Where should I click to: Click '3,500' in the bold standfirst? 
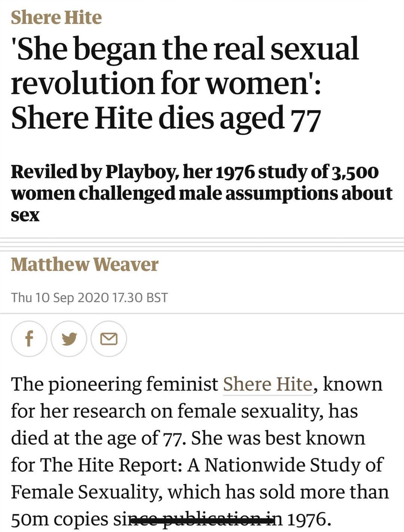[355, 172]
